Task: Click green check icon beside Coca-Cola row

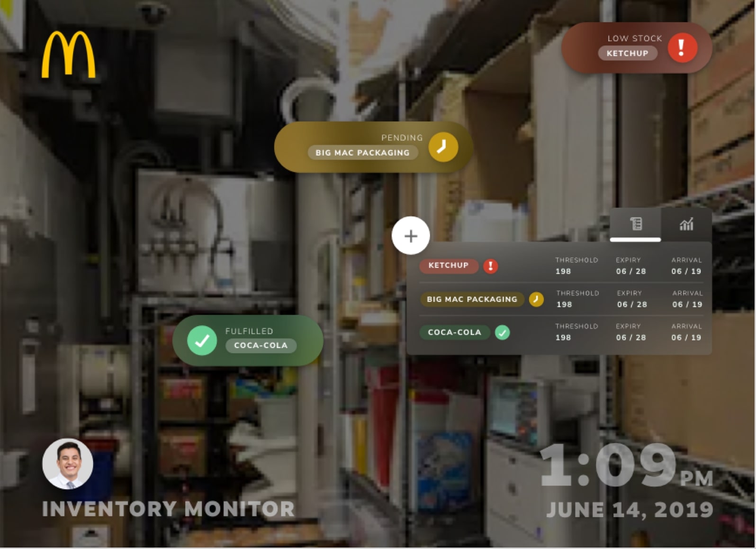Action: (x=502, y=332)
